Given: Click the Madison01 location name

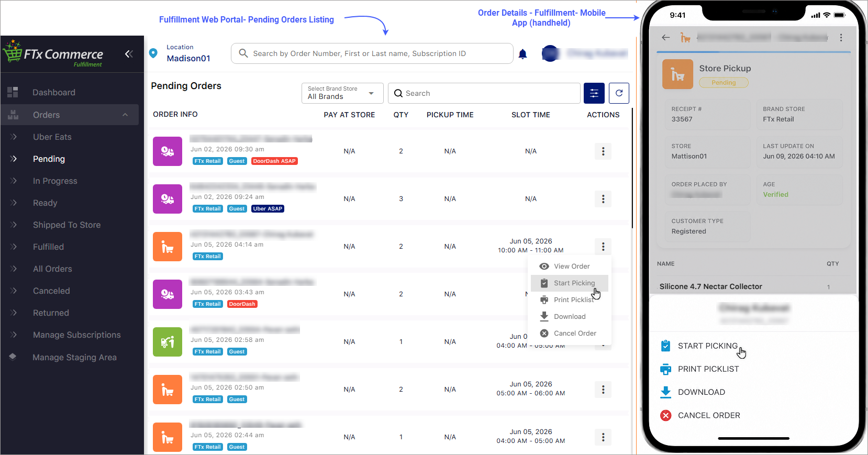Looking at the screenshot, I should (188, 58).
